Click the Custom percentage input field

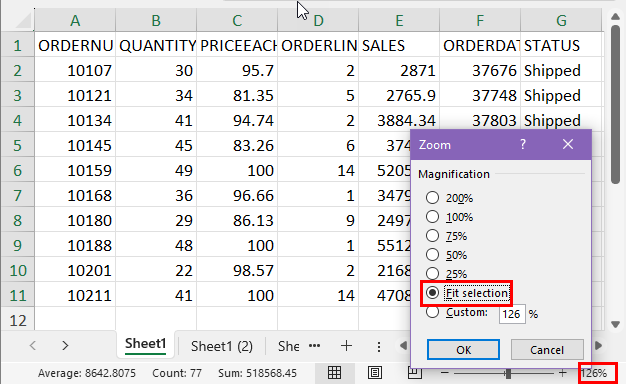click(512, 314)
